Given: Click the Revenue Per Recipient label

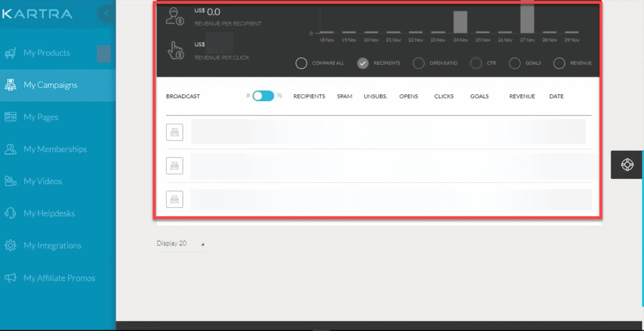Looking at the screenshot, I should pyautogui.click(x=228, y=24).
